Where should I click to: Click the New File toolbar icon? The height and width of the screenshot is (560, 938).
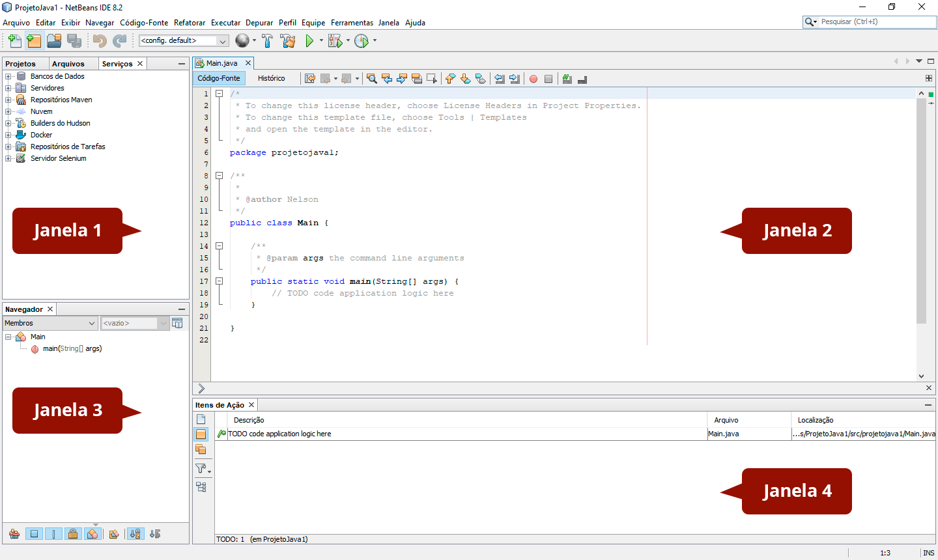pos(14,41)
